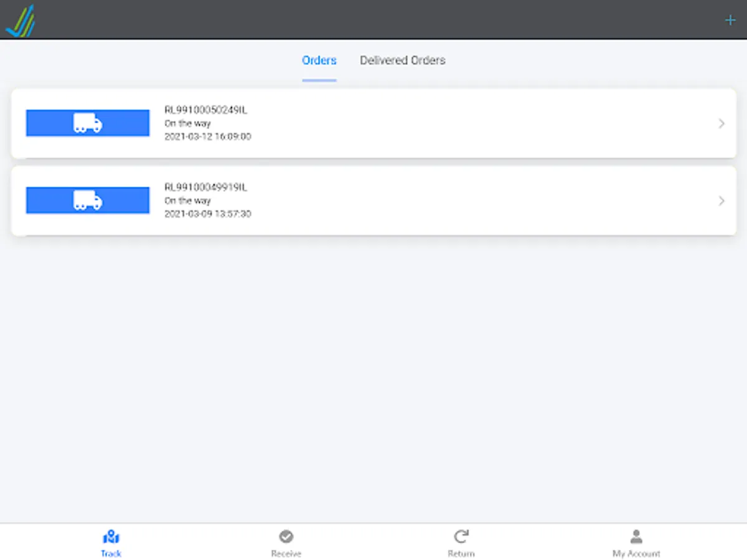Tap the Receive checkmark icon
Image resolution: width=747 pixels, height=560 pixels.
pyautogui.click(x=286, y=536)
